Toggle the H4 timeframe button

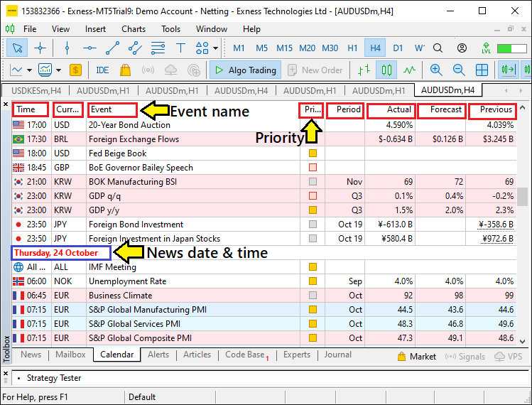click(x=375, y=48)
